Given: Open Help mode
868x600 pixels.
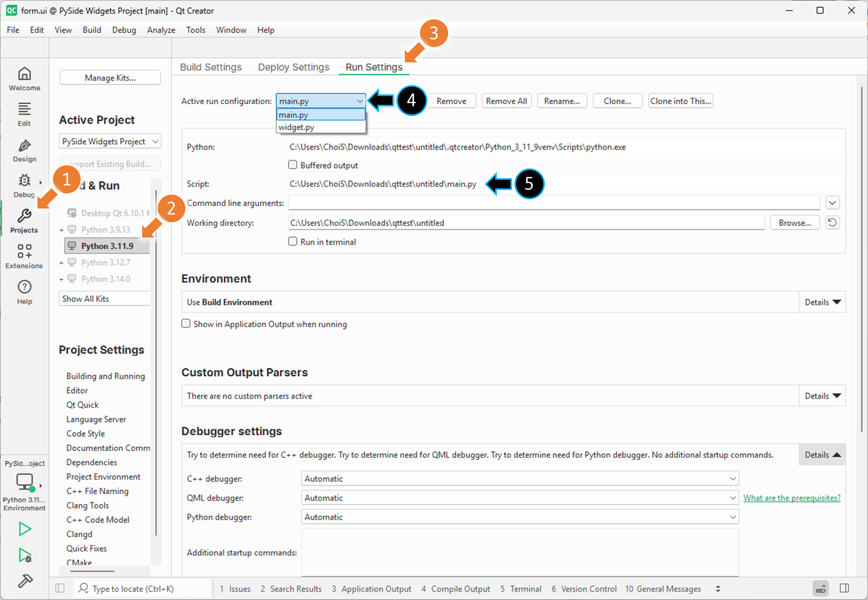Looking at the screenshot, I should coord(25,292).
